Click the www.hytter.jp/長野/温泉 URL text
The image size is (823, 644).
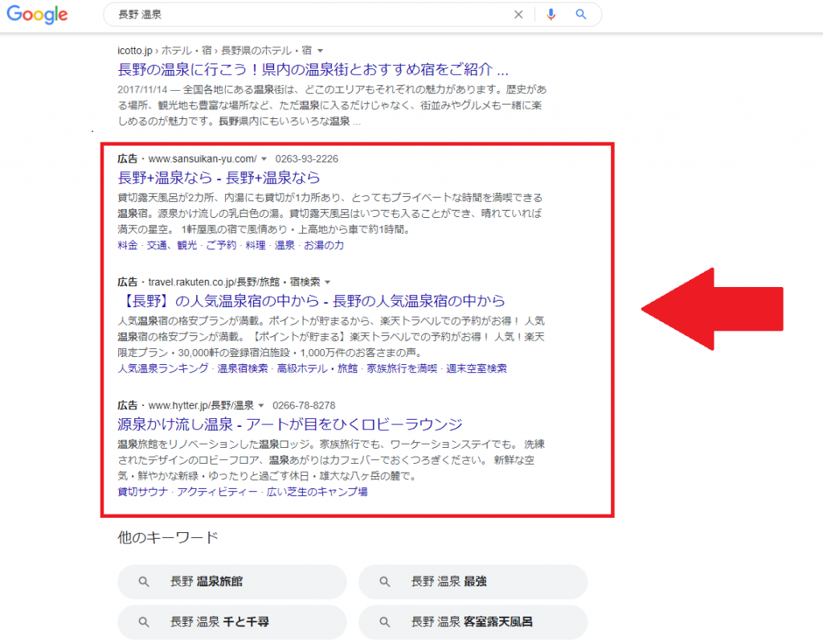[201, 406]
